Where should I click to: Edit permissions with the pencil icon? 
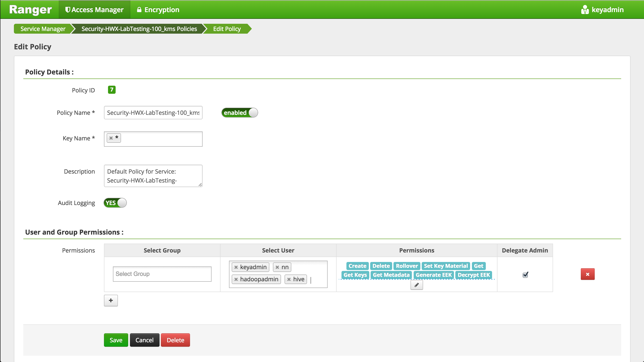tap(417, 285)
